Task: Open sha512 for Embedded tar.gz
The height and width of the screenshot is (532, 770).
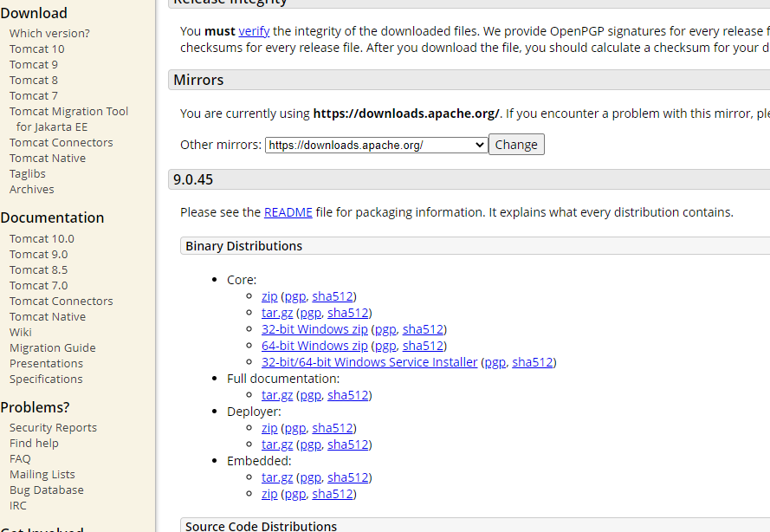Action: tap(347, 477)
